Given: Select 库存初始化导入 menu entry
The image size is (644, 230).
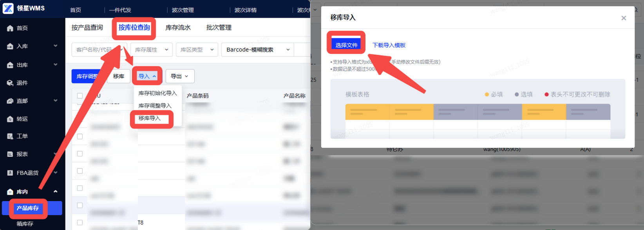Looking at the screenshot, I should click(x=158, y=93).
